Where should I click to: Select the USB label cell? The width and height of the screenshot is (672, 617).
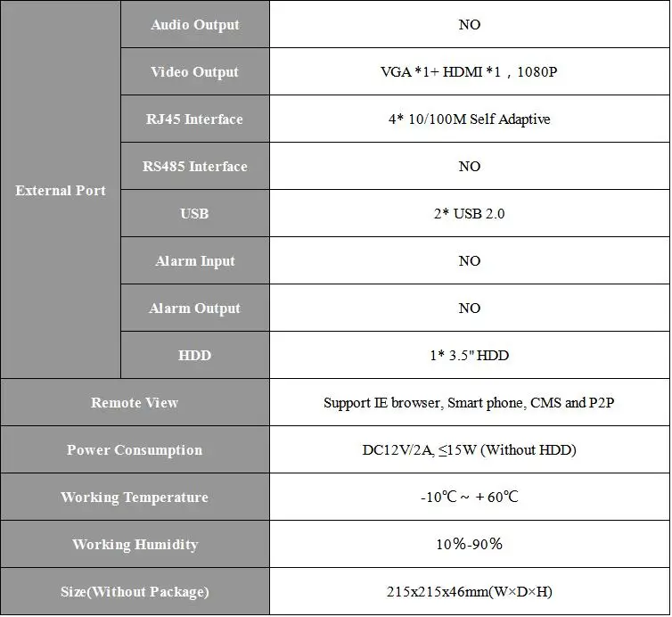195,213
